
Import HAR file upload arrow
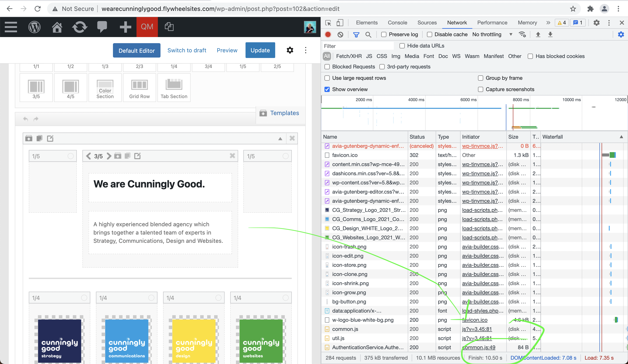(538, 34)
